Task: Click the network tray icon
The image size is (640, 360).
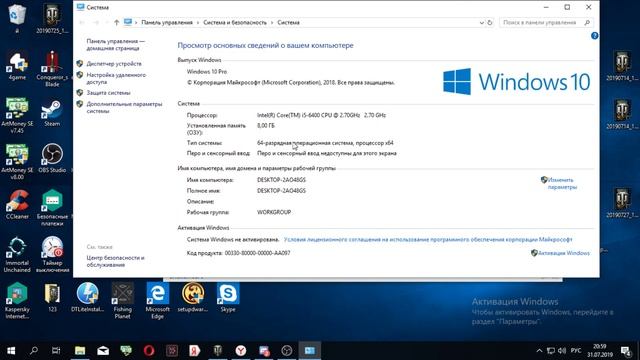Action: tap(551, 351)
